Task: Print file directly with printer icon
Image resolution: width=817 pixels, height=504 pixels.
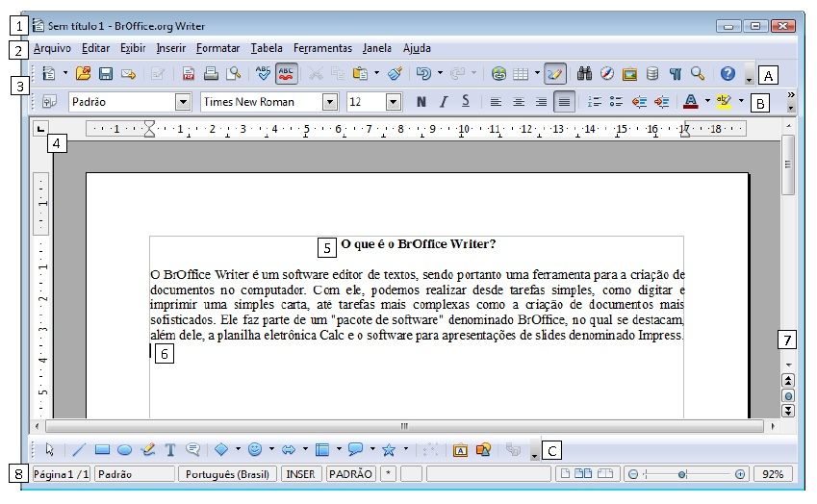Action: point(211,73)
